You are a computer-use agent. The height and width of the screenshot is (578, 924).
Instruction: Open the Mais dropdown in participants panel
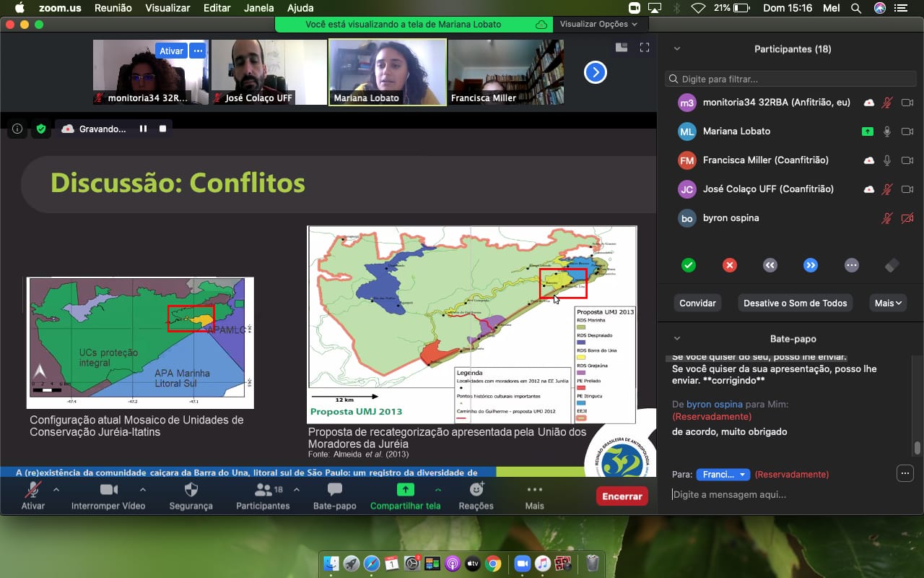(x=889, y=303)
